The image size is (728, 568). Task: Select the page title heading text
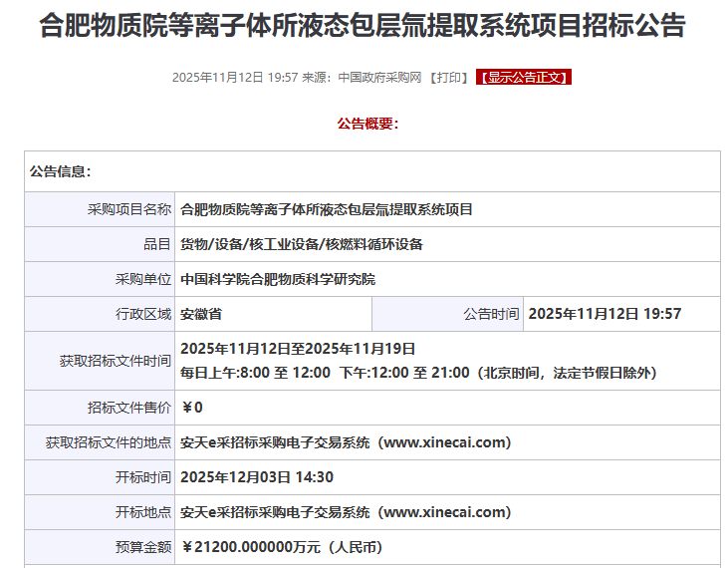pos(363,25)
